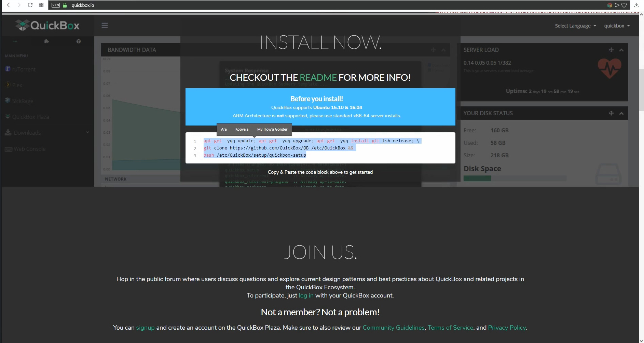Click the browser forward arrow

19,5
